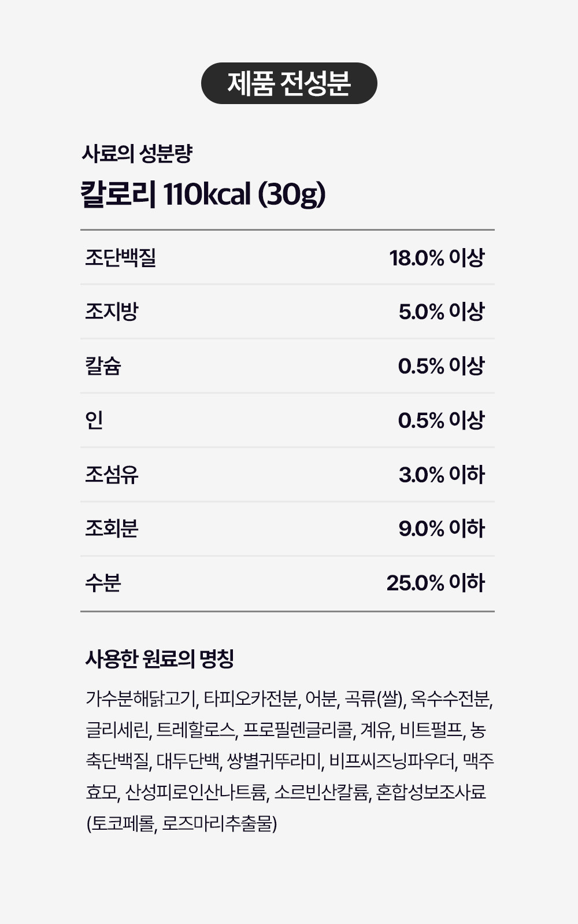The image size is (578, 924).
Task: Click the 가수분해닭고기 ingredient text
Action: tap(142, 698)
